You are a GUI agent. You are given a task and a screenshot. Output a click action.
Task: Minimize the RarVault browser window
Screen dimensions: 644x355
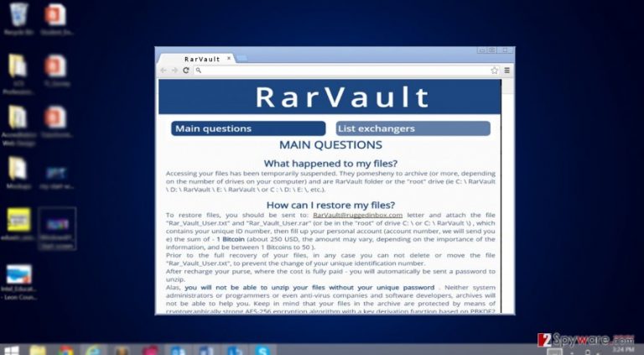482,50
